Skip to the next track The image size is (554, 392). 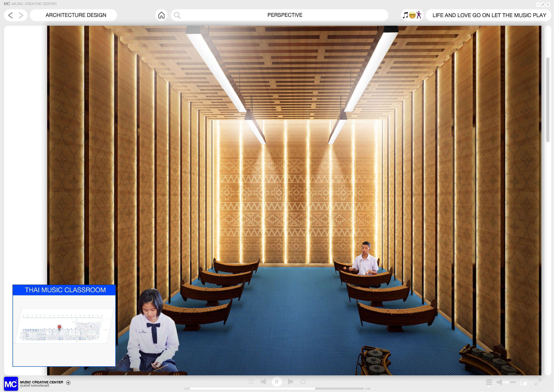(x=291, y=382)
